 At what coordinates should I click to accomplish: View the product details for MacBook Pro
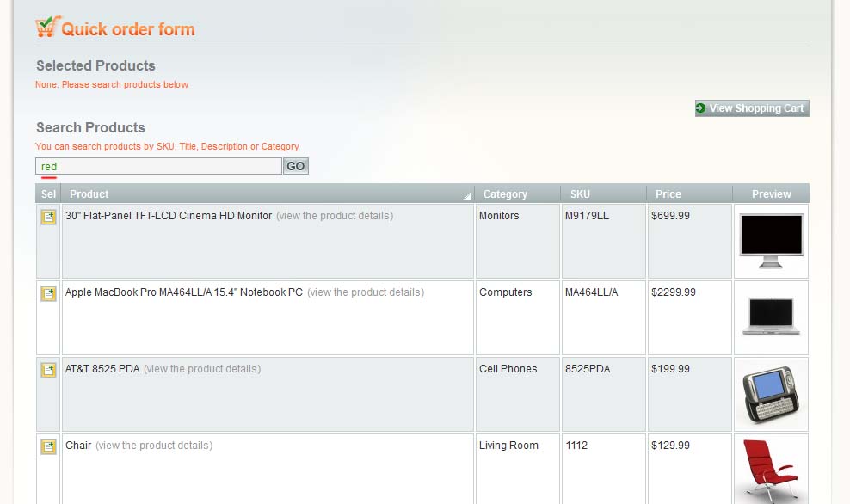point(365,292)
